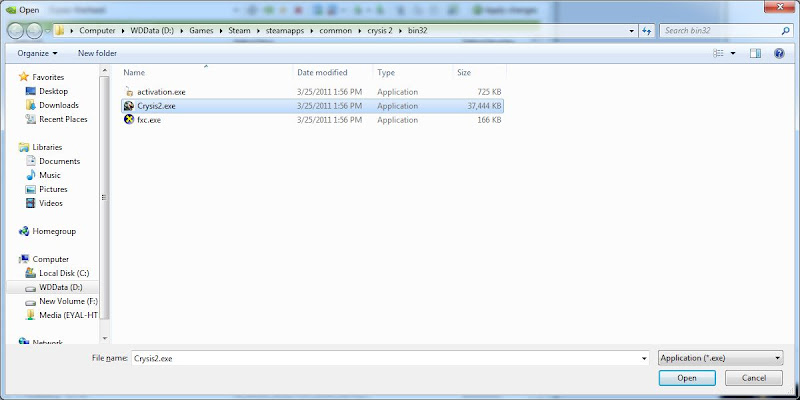Image resolution: width=800 pixels, height=400 pixels.
Task: Select Computer in navigation pane
Action: click(x=51, y=259)
